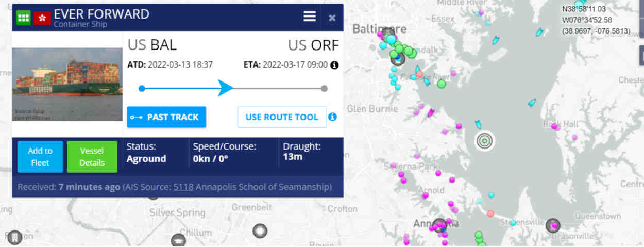The width and height of the screenshot is (644, 247).
Task: Open Vessel Details
Action: pyautogui.click(x=92, y=157)
